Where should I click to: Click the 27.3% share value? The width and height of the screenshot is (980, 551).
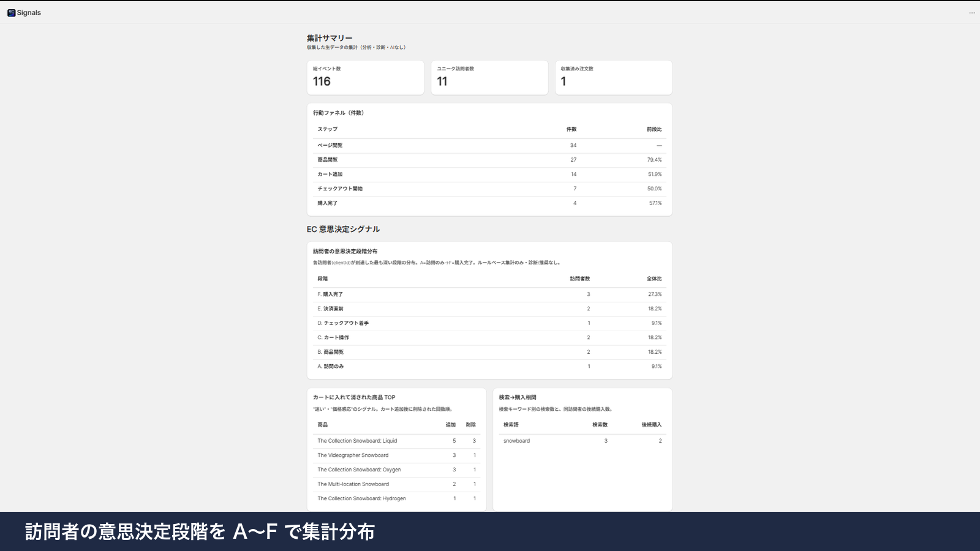click(655, 294)
